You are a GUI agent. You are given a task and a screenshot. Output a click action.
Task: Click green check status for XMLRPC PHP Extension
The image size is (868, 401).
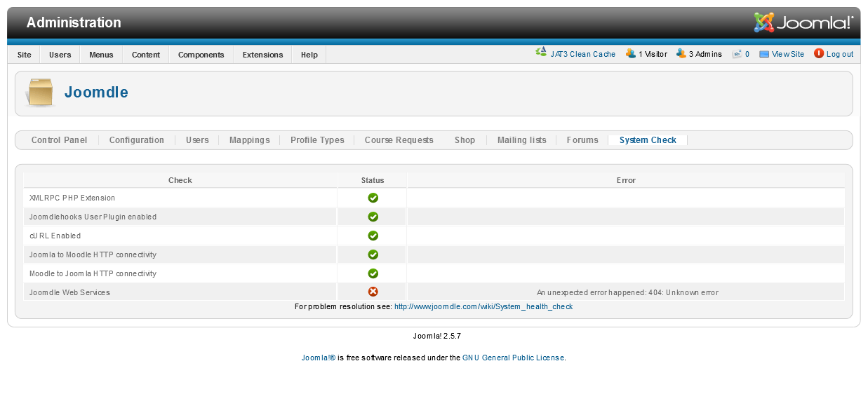(x=373, y=198)
